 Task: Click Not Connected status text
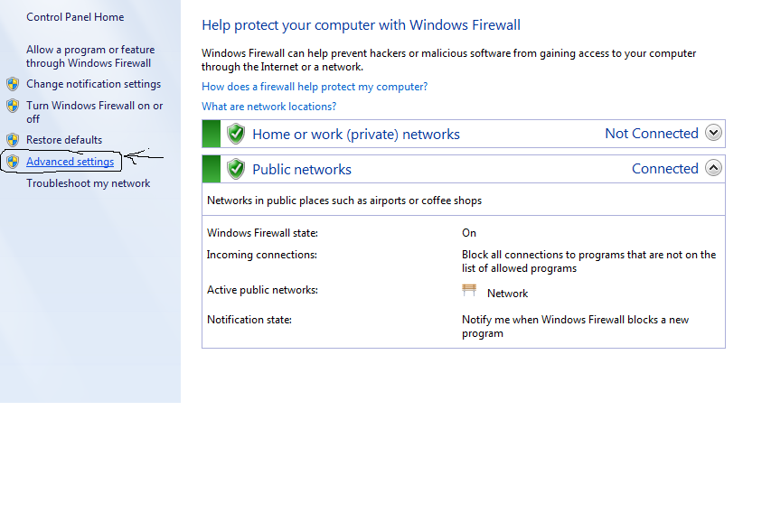(x=652, y=133)
